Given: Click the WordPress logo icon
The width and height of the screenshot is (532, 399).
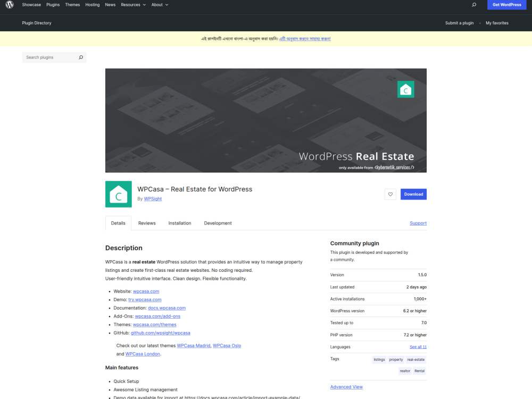Looking at the screenshot, I should [x=10, y=5].
